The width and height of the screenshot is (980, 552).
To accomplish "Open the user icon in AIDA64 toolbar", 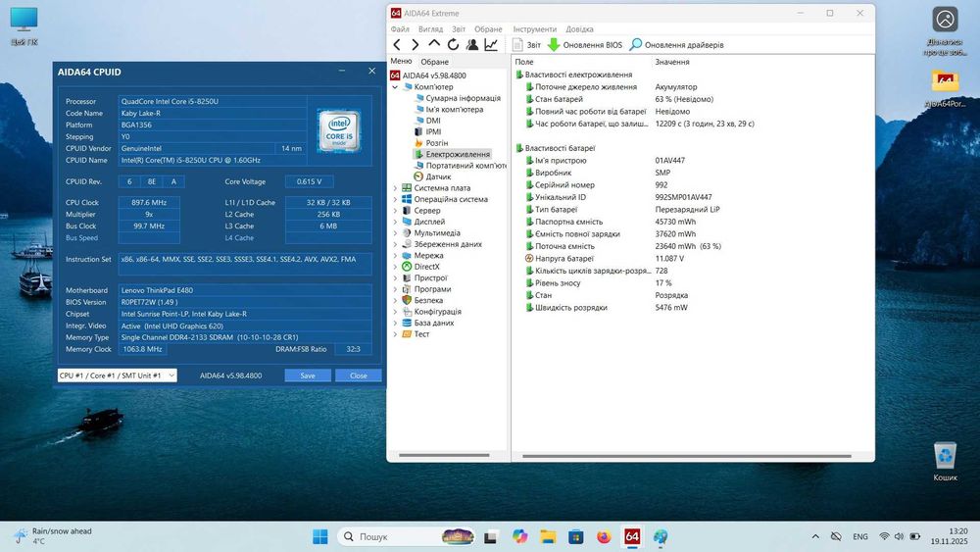I will click(x=472, y=44).
